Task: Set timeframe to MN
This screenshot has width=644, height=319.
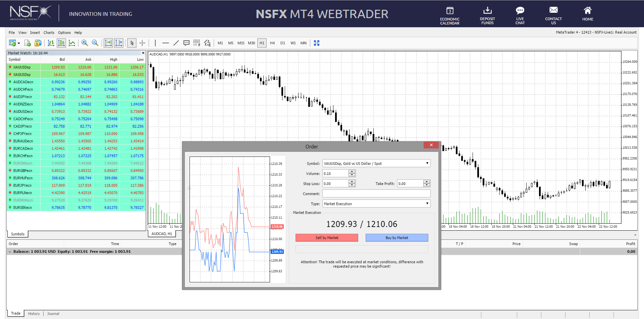Action: [x=304, y=43]
